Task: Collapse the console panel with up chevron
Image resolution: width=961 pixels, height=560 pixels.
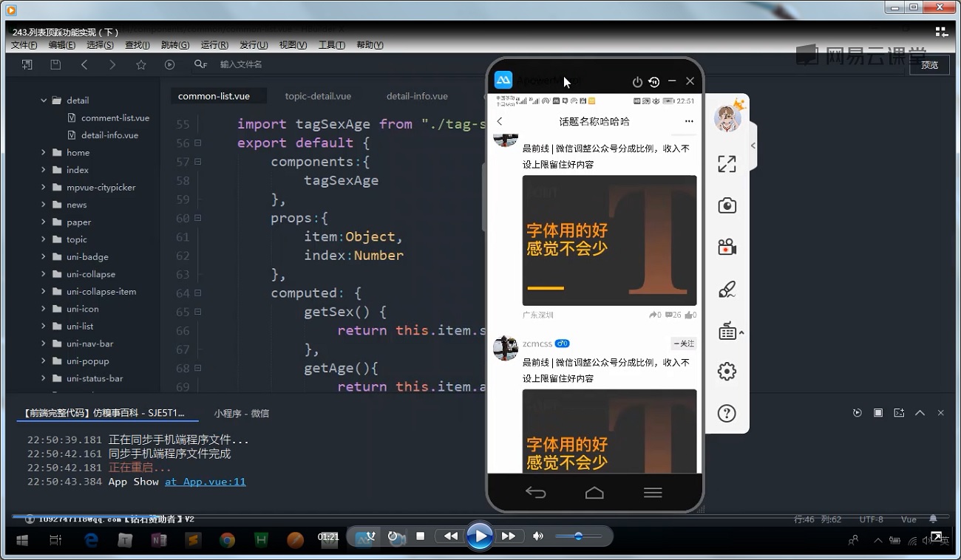Action: (920, 413)
